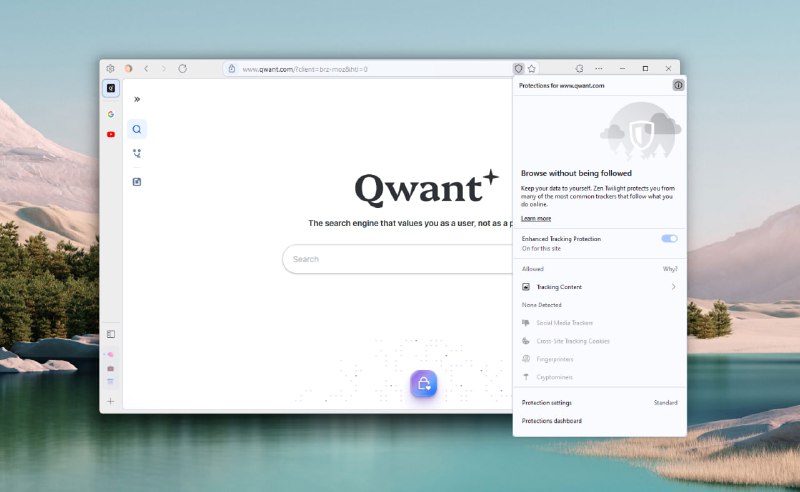Click the info icon in Protections panel
The image size is (800, 492).
pyautogui.click(x=677, y=86)
